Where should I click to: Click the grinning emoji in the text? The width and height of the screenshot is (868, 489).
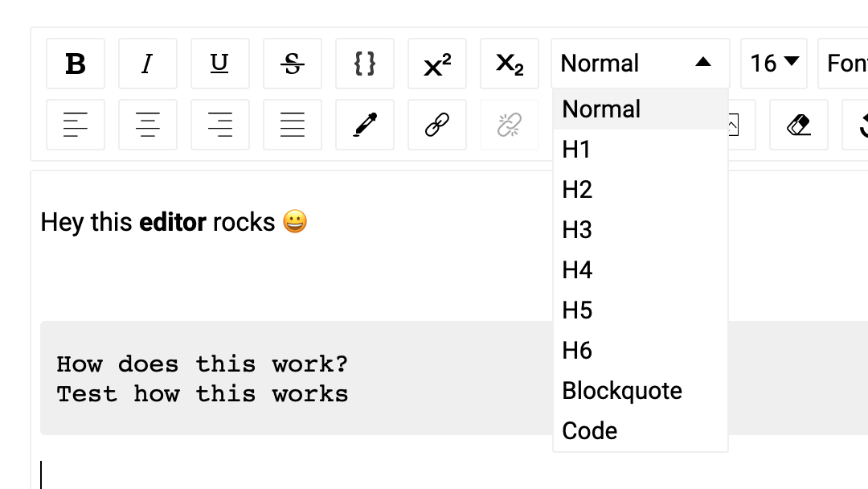[x=295, y=221]
